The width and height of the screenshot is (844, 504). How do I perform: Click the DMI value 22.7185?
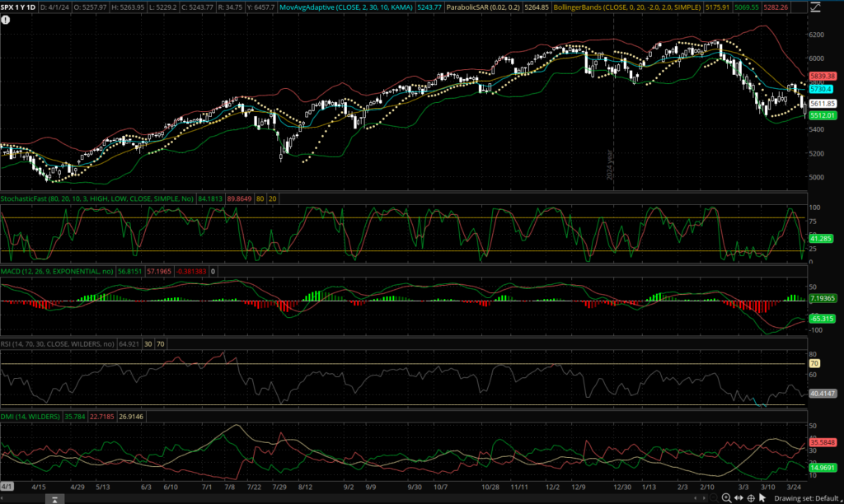coord(101,417)
